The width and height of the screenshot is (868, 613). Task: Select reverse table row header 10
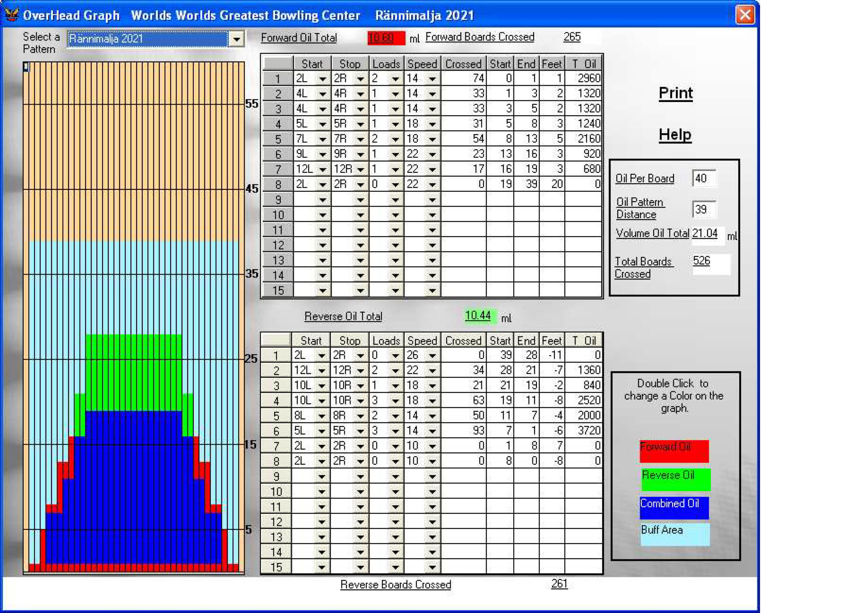[x=276, y=491]
